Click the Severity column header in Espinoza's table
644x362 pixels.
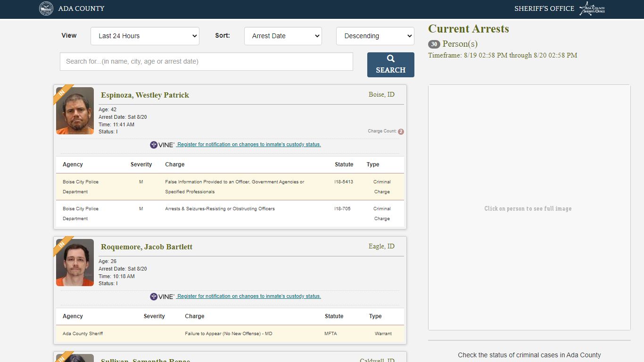click(x=141, y=165)
